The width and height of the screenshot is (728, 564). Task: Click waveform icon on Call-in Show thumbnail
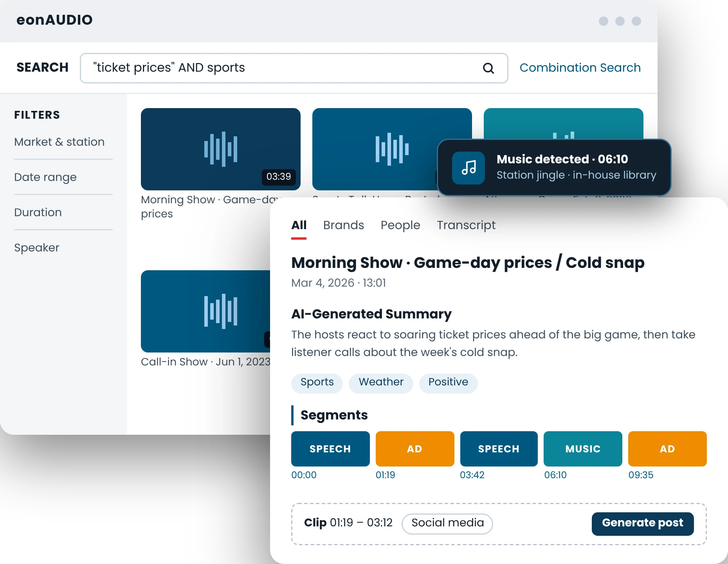221,311
